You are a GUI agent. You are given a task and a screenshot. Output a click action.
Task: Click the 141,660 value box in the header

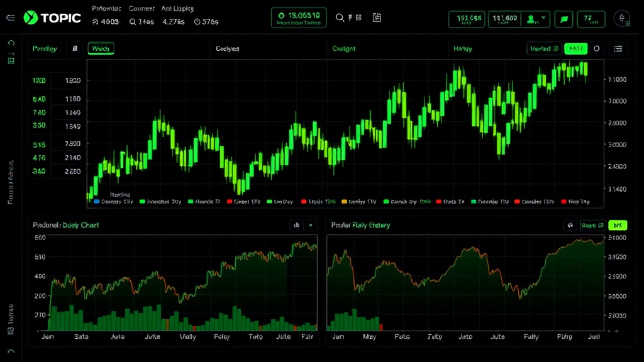pos(504,19)
